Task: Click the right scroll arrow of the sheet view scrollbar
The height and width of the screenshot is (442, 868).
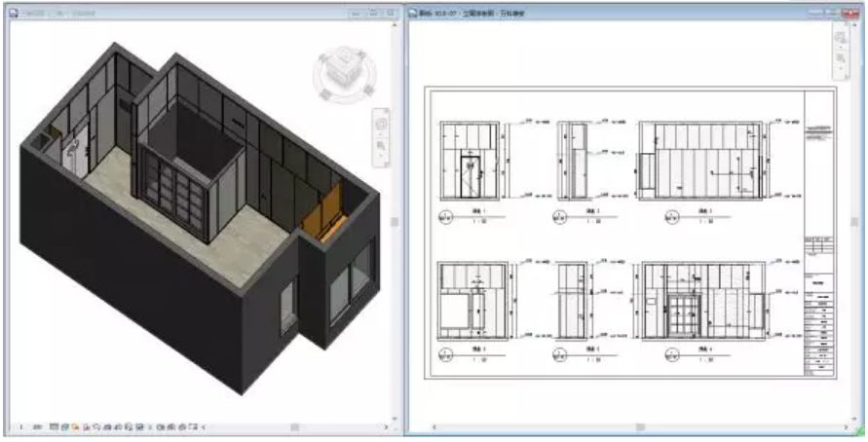Action: pyautogui.click(x=846, y=427)
